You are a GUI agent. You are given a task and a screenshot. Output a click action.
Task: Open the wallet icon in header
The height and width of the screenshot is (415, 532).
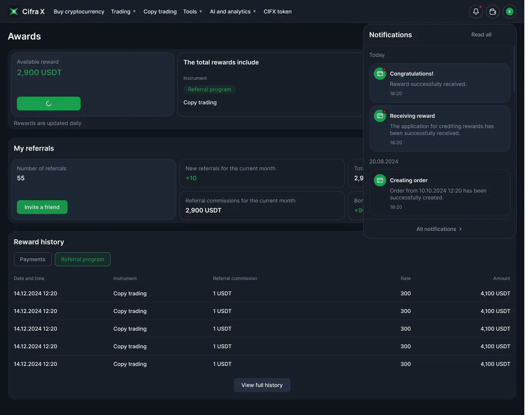coord(492,12)
